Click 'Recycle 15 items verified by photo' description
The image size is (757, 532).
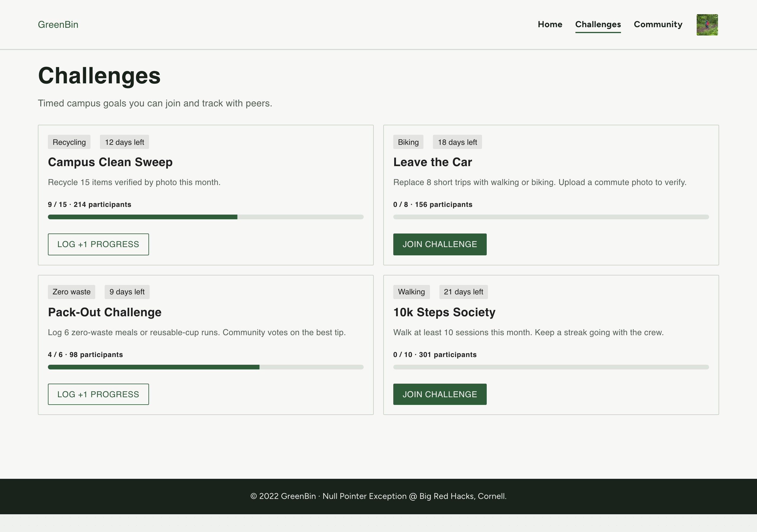pyautogui.click(x=134, y=182)
